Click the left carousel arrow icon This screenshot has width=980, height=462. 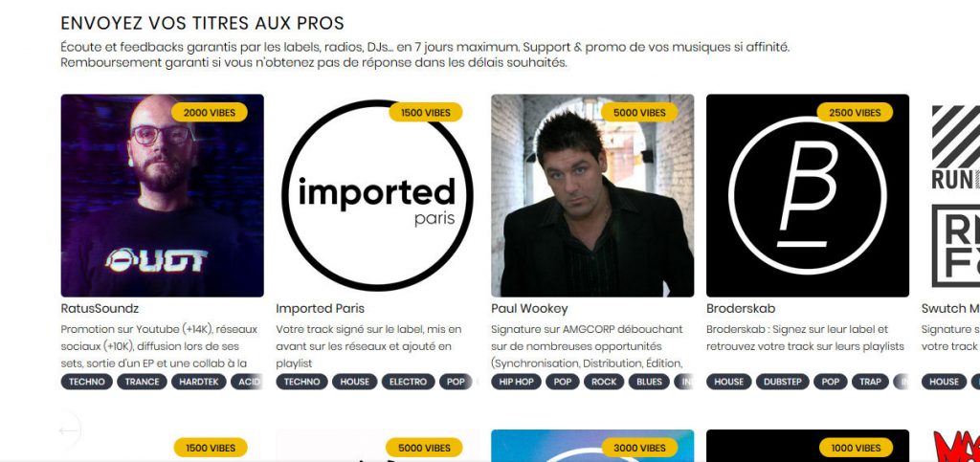tap(68, 430)
